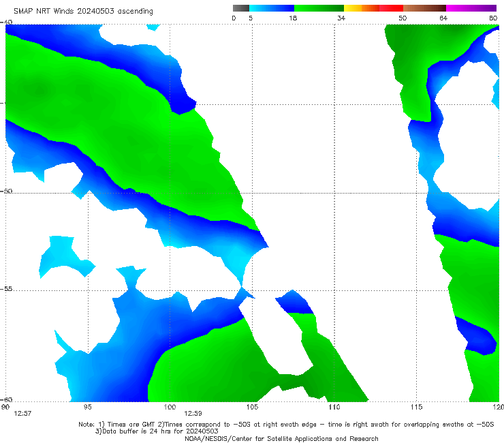Image resolution: width=504 pixels, height=443 pixels.
Task: Click the longitude label "115" on the x-axis
Action: click(417, 407)
